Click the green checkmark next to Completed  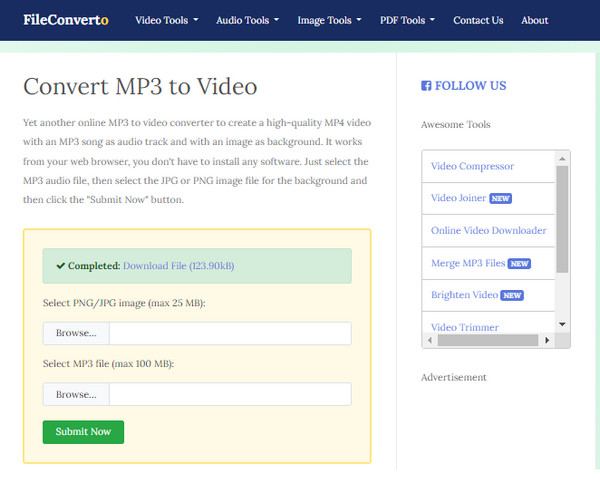click(x=60, y=266)
